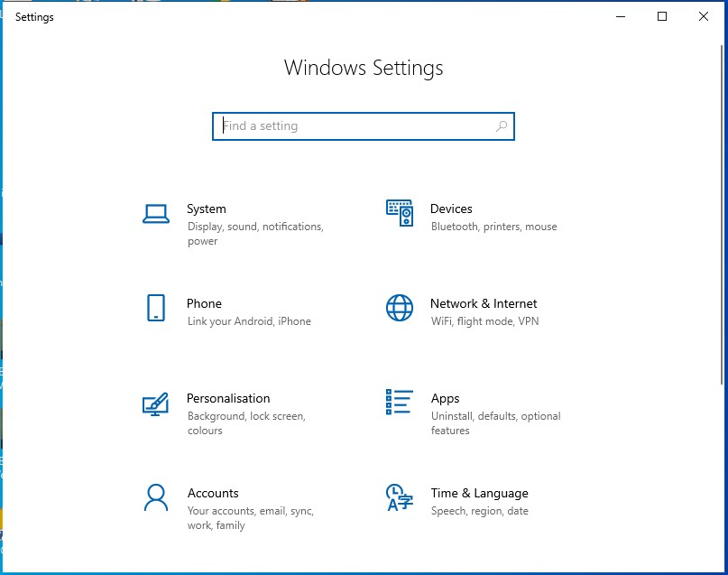Open the System laptop icon
This screenshot has height=575, width=728.
pos(156,214)
